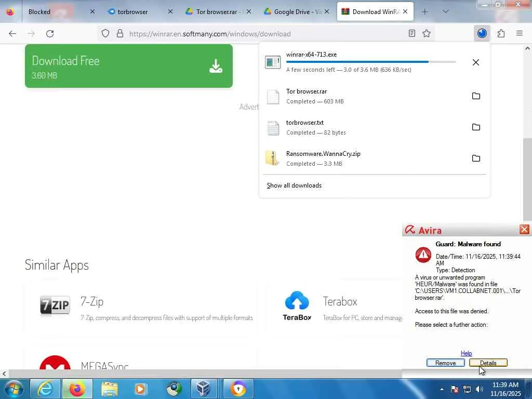
Task: Switch to the Google Drive tab
Action: pyautogui.click(x=296, y=11)
